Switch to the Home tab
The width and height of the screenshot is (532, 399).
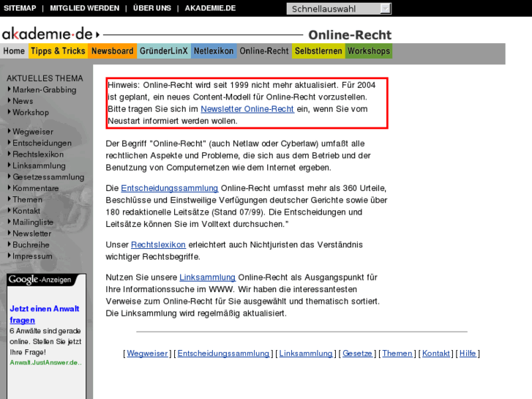(x=14, y=51)
